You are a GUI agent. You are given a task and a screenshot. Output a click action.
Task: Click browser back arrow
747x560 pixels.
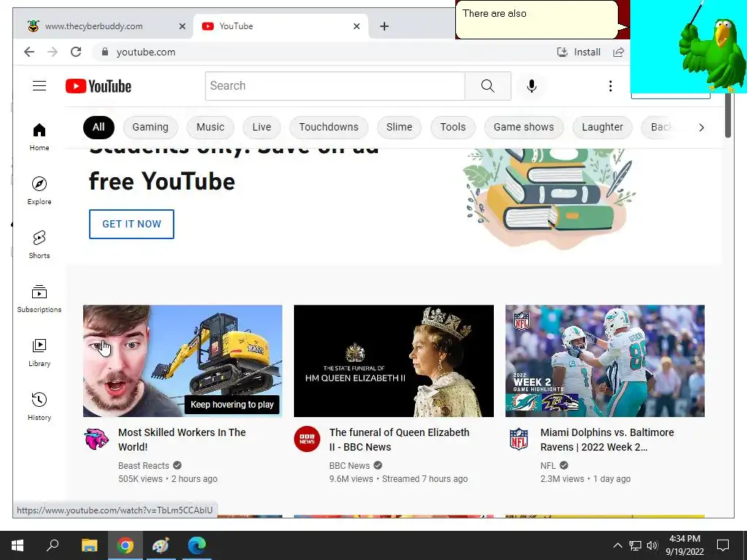click(x=29, y=52)
